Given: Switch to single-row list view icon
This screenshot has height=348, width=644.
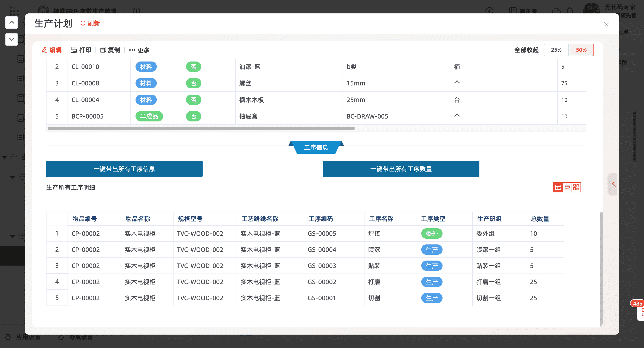Looking at the screenshot, I should (x=567, y=187).
